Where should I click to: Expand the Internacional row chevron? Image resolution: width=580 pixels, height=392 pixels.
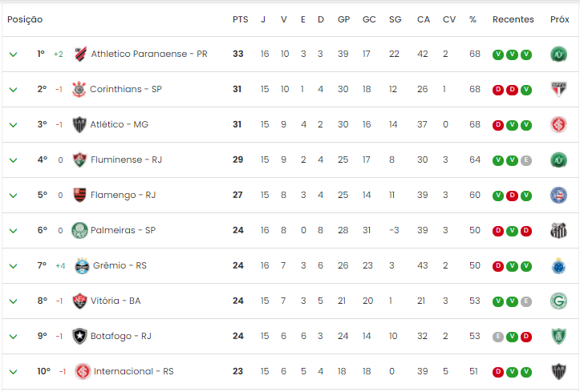click(14, 372)
